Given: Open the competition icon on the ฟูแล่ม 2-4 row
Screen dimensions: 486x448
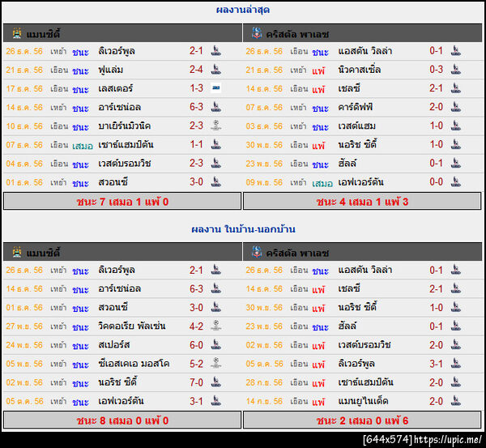Looking at the screenshot, I should (216, 70).
